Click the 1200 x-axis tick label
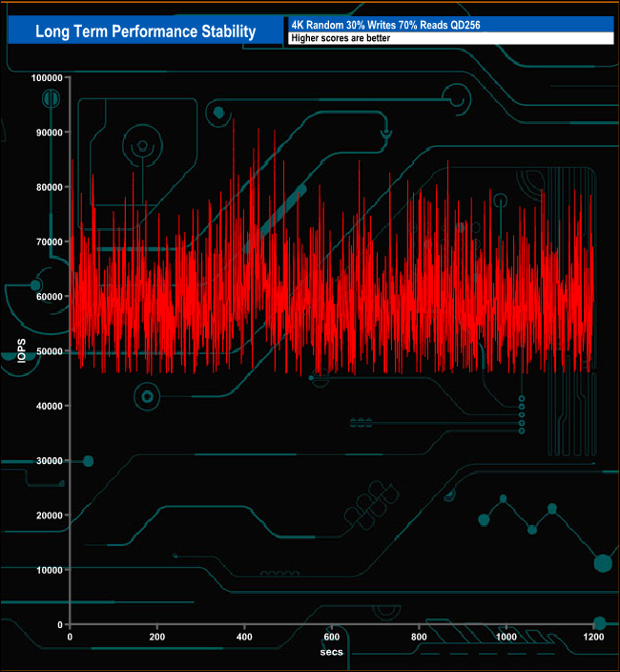Viewport: 620px width, 672px height. click(593, 637)
